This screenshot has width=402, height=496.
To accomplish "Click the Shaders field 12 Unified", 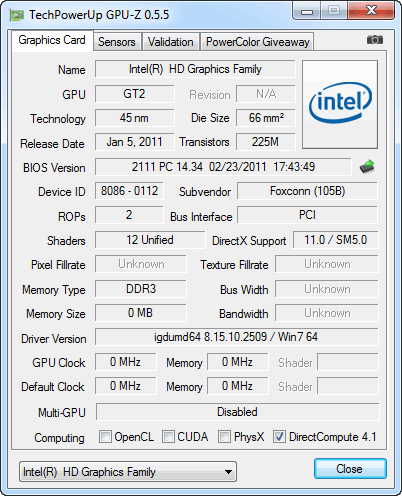I will 150,240.
